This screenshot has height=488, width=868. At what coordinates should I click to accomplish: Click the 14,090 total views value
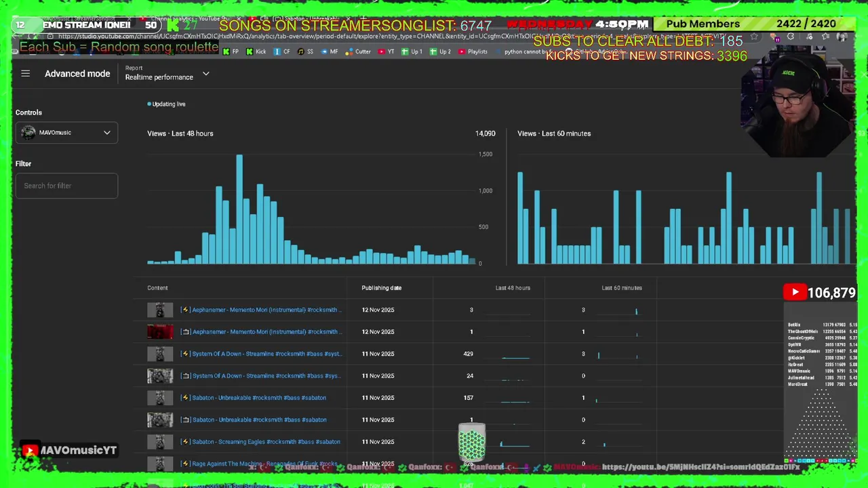click(485, 134)
